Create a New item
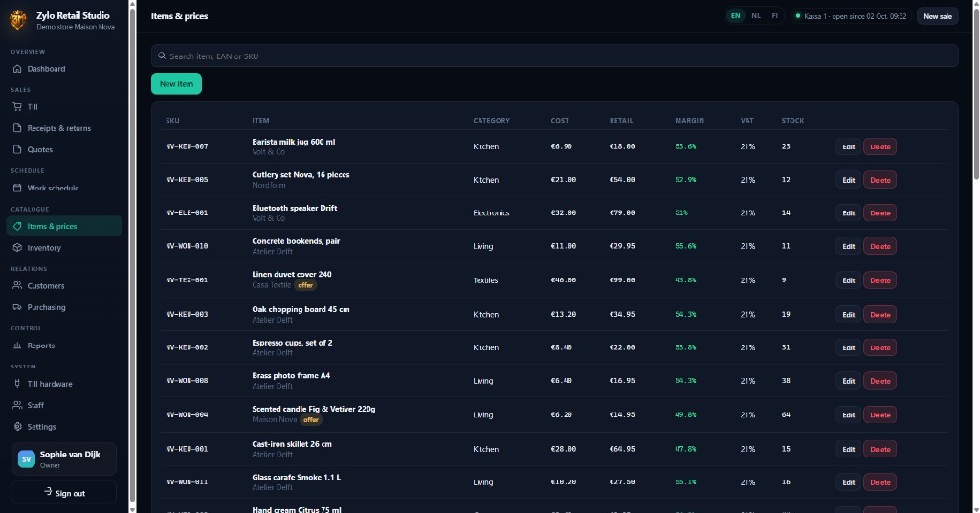This screenshot has height=513, width=980. pos(176,83)
